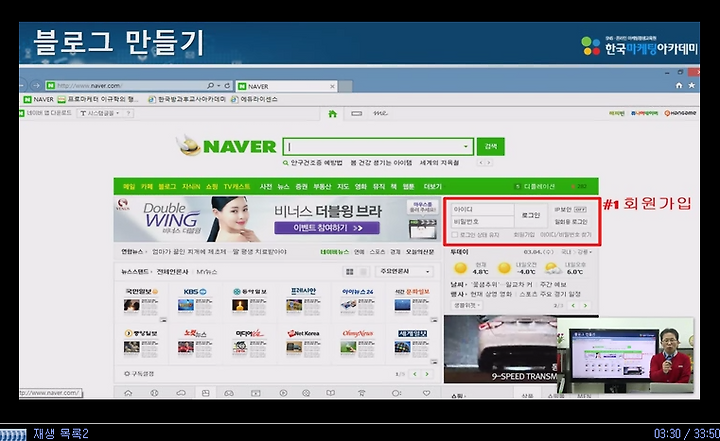The image size is (720, 441).
Task: Expand the address bar search dropdown arrow
Action: tap(219, 86)
